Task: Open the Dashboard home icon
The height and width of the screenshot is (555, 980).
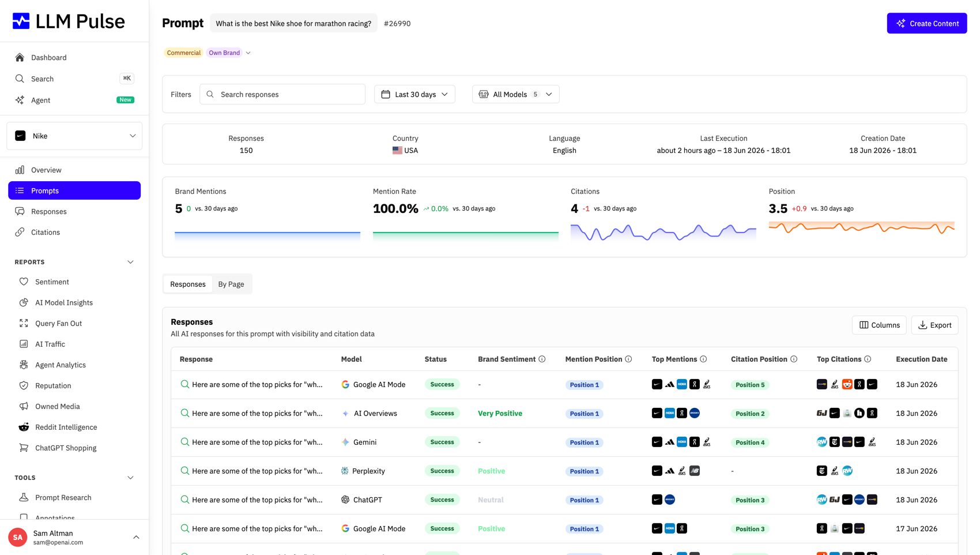Action: click(x=20, y=57)
